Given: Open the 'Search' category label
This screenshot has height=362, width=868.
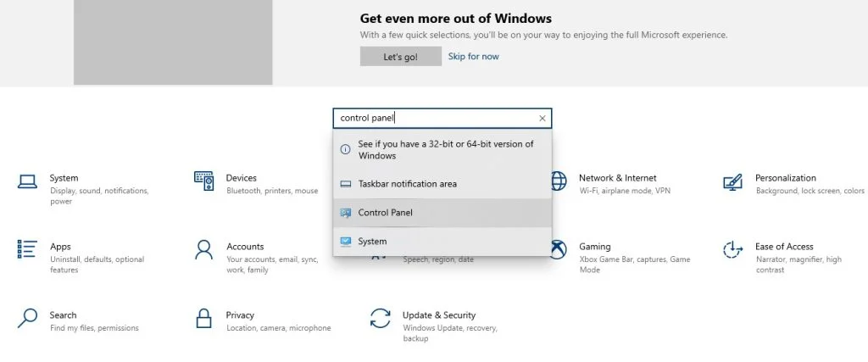Looking at the screenshot, I should (63, 315).
